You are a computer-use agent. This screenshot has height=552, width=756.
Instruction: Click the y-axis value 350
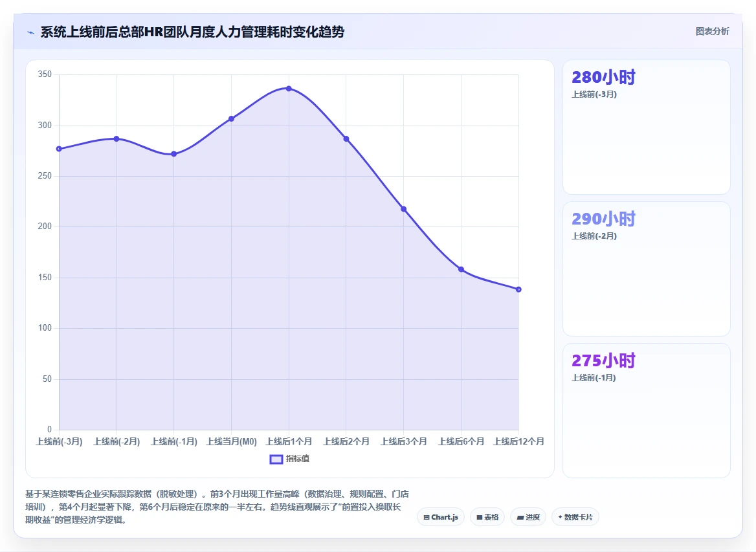(x=45, y=74)
